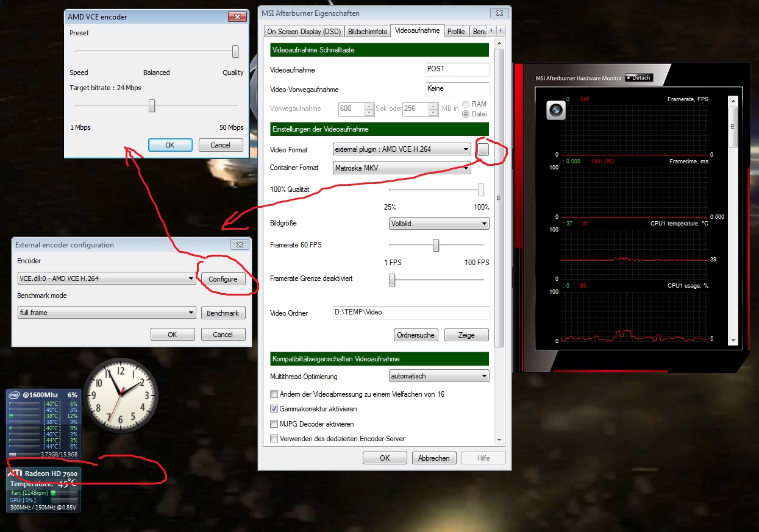
Task: Click OK in AMD VCE encoder dialog
Action: point(170,145)
